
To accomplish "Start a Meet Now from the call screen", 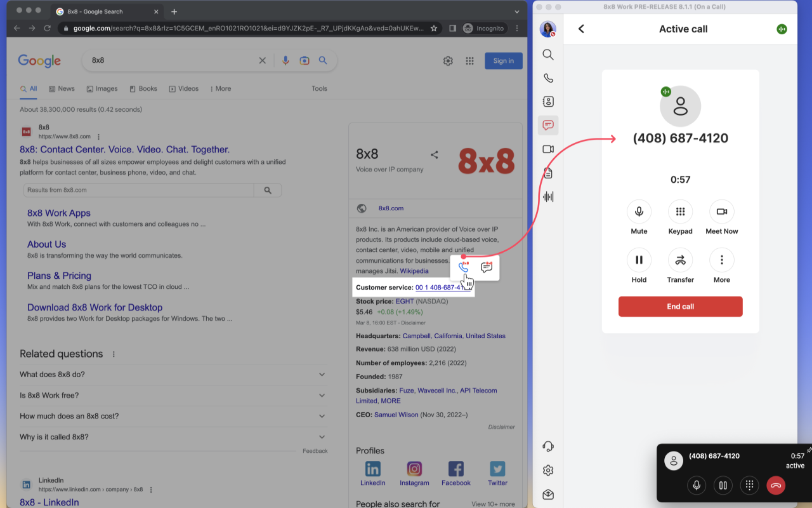I will [x=721, y=211].
